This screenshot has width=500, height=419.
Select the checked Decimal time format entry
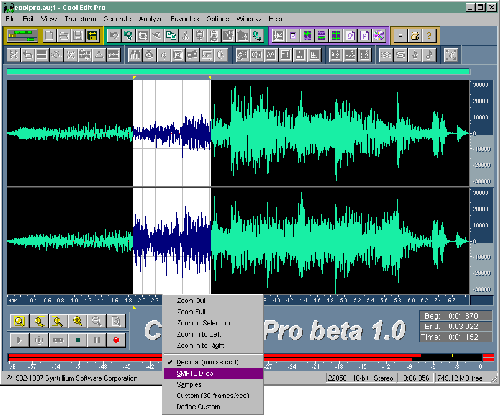pos(213,362)
